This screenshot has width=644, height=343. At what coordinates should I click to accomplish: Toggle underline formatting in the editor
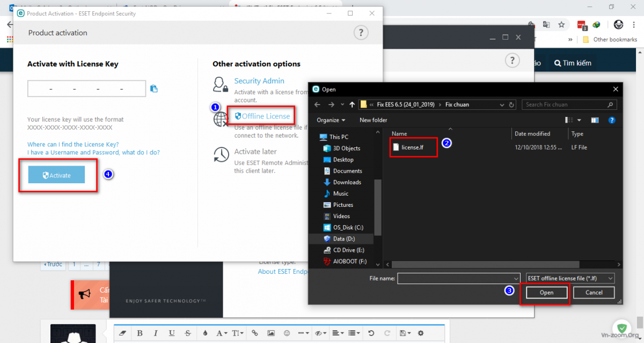[x=171, y=333]
